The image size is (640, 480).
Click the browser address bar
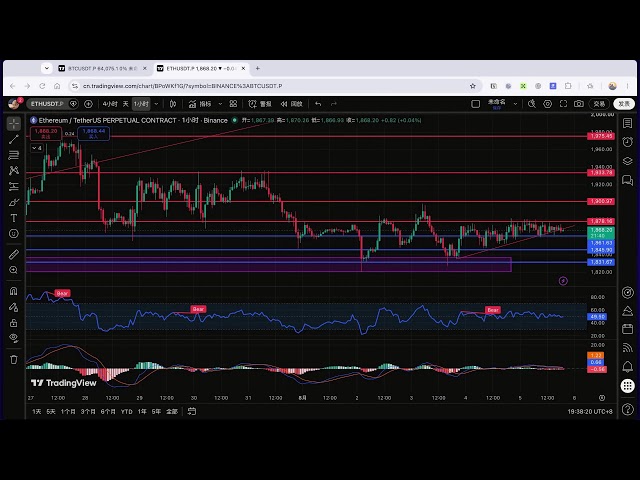coord(269,86)
